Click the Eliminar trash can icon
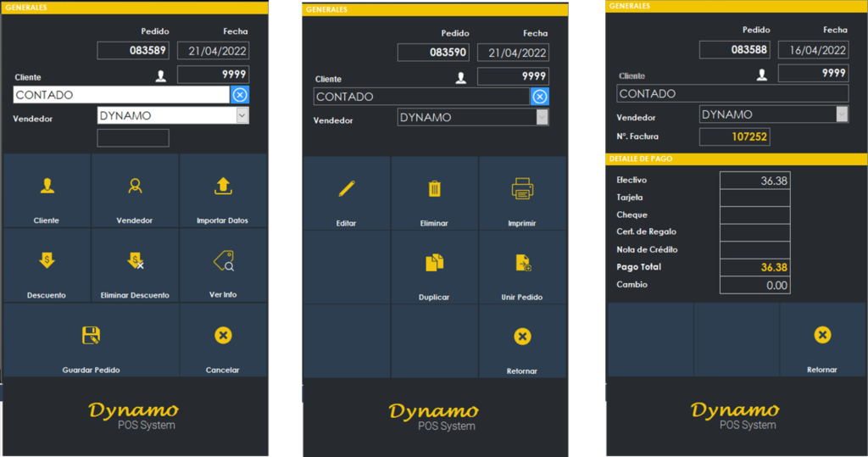The width and height of the screenshot is (868, 457). (434, 188)
